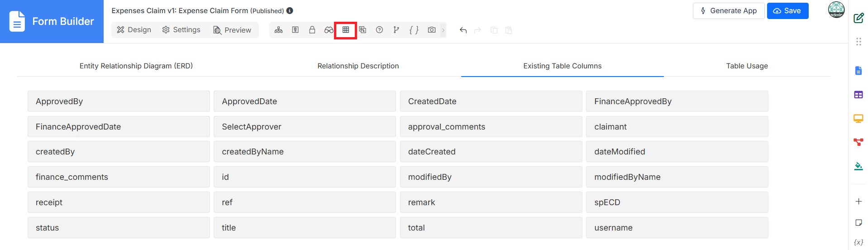This screenshot has width=868, height=250.
Task: Open the translation language icon
Action: 362,30
